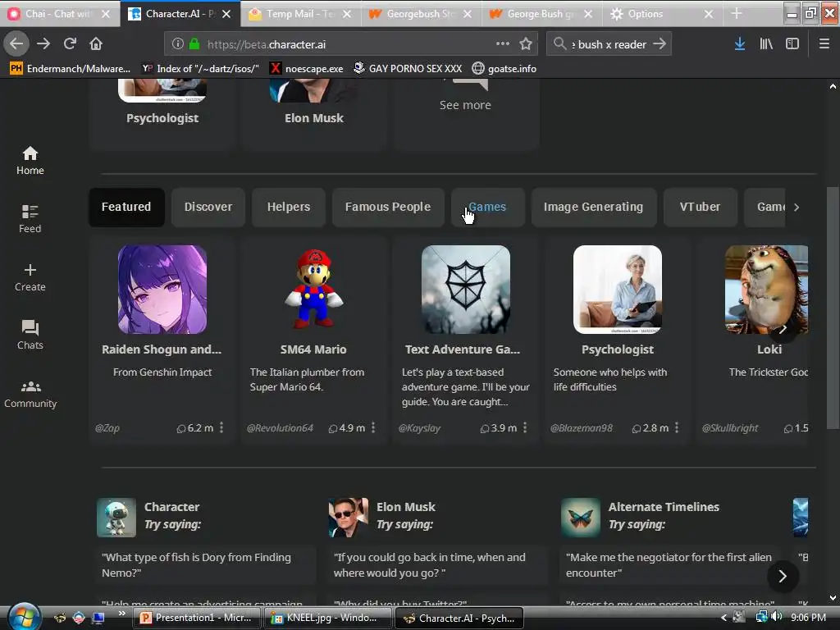The width and height of the screenshot is (840, 630).
Task: Click the green padlock security icon
Action: [194, 44]
